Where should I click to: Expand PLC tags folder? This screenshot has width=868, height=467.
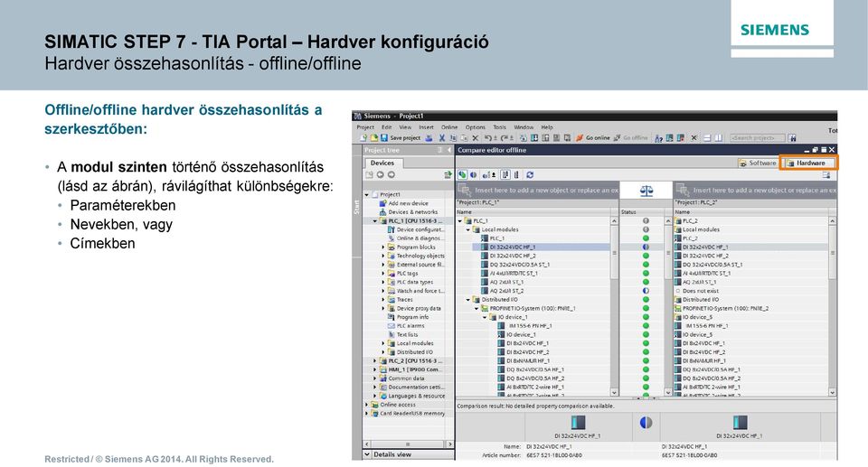383,274
